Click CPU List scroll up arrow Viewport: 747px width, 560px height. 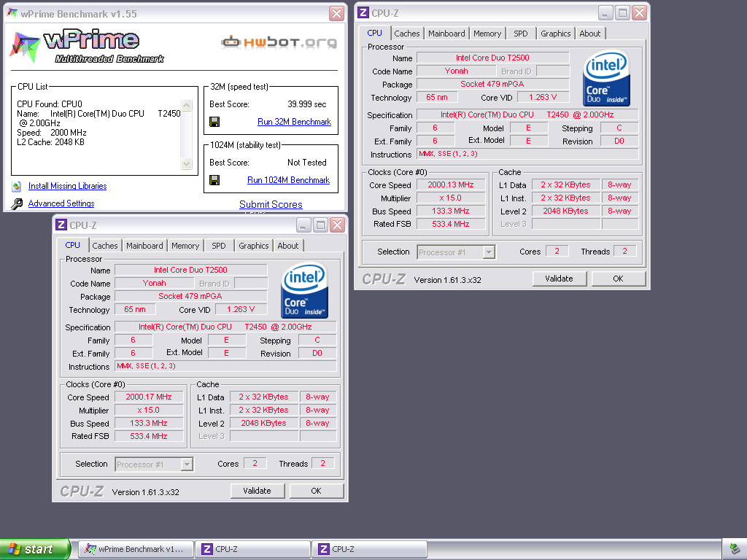click(186, 105)
